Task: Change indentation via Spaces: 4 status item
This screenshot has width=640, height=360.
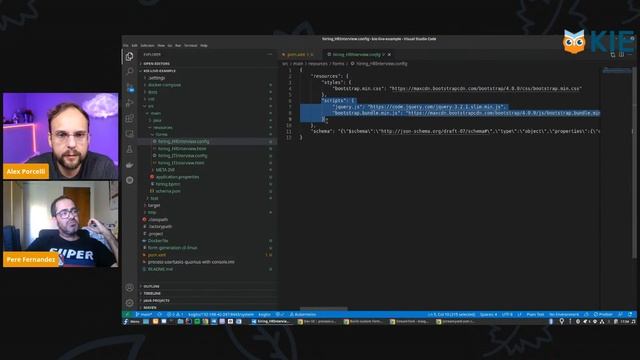Action: pos(489,315)
